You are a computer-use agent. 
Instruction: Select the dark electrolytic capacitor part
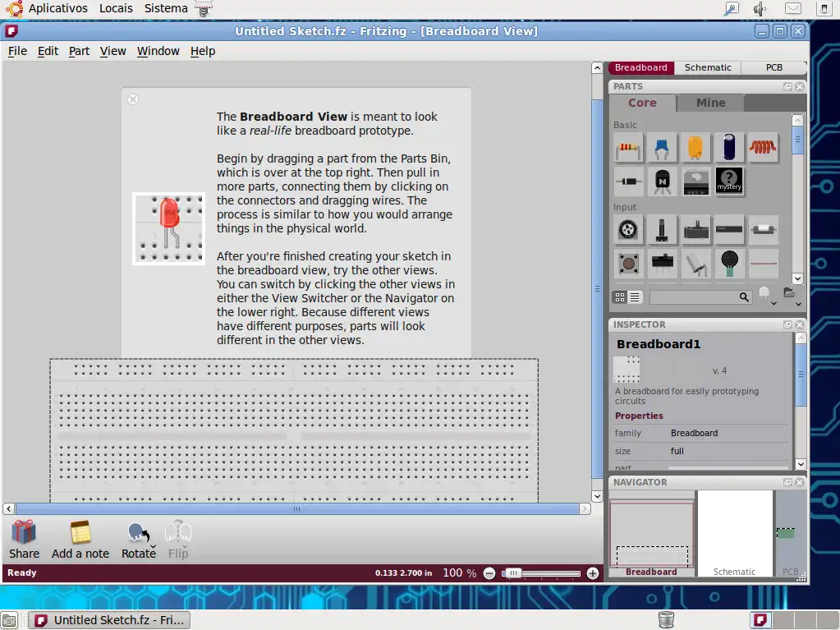(729, 148)
